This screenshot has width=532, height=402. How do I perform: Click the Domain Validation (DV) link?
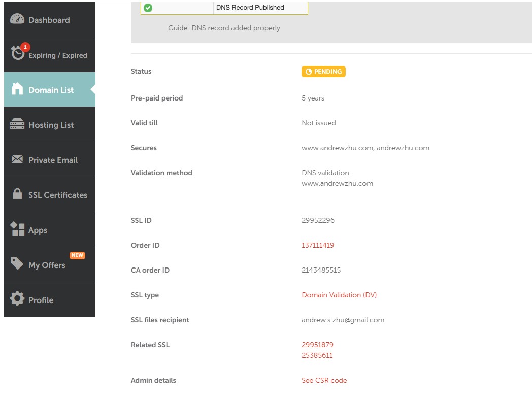(339, 295)
